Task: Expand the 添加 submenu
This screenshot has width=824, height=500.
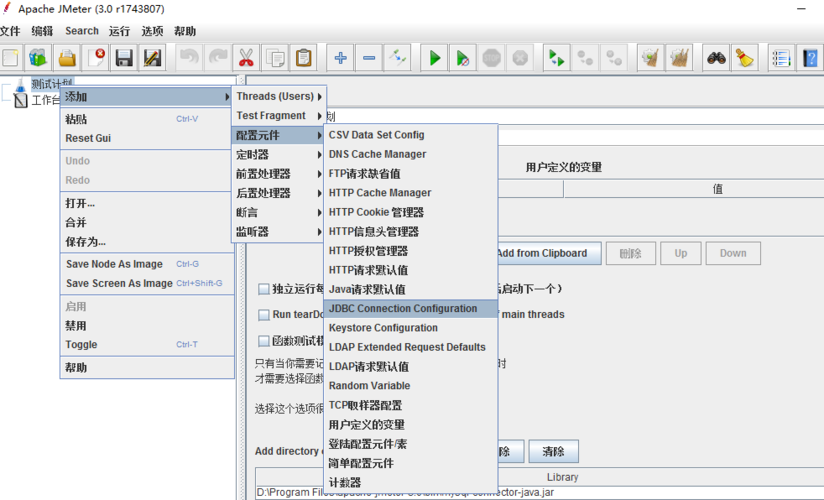Action: 146,97
